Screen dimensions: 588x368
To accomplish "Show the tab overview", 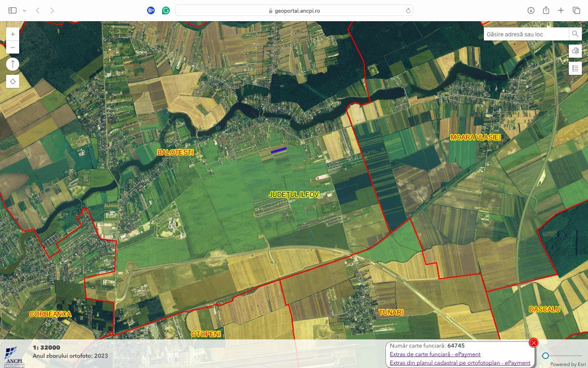I will tap(576, 11).
